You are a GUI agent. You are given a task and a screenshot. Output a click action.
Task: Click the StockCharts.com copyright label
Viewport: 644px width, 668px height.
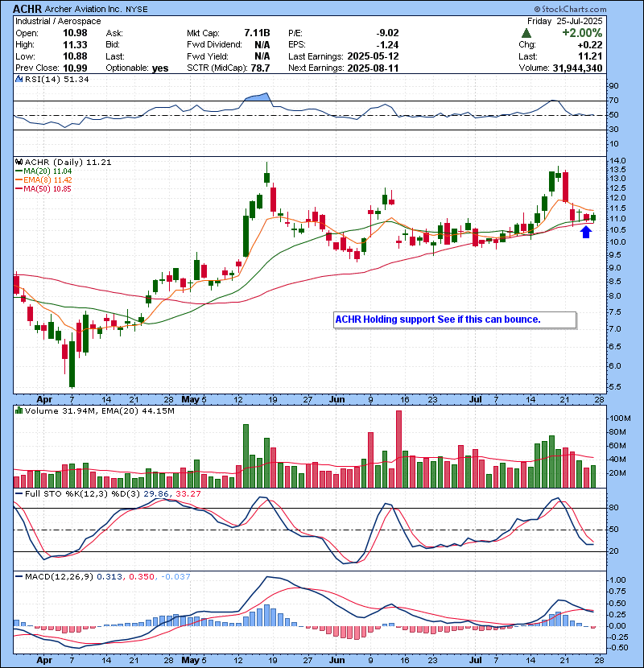[570, 9]
